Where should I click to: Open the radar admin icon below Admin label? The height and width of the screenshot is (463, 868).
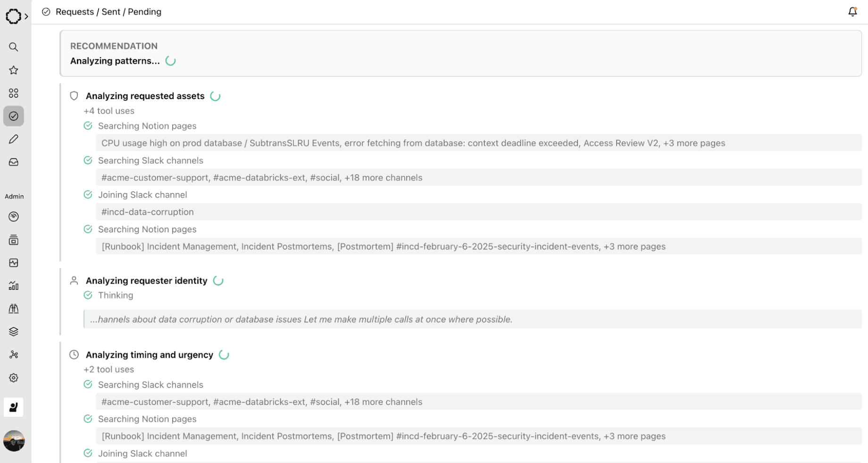(x=14, y=217)
